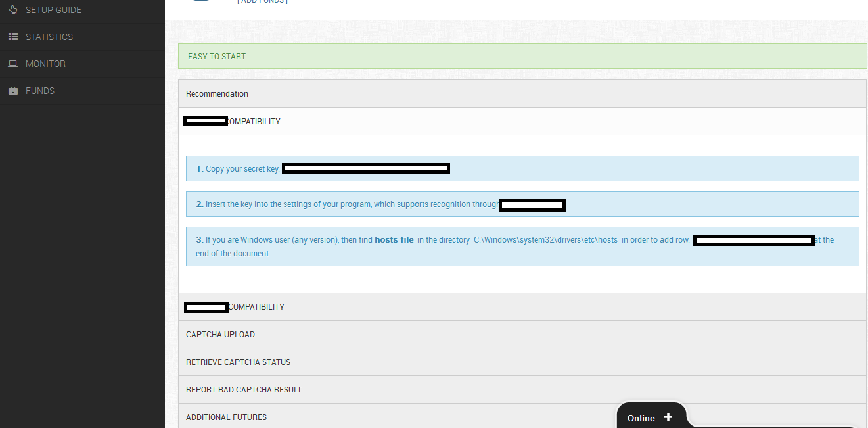Image resolution: width=868 pixels, height=428 pixels.
Task: Open the Online chat widget
Action: point(651,417)
